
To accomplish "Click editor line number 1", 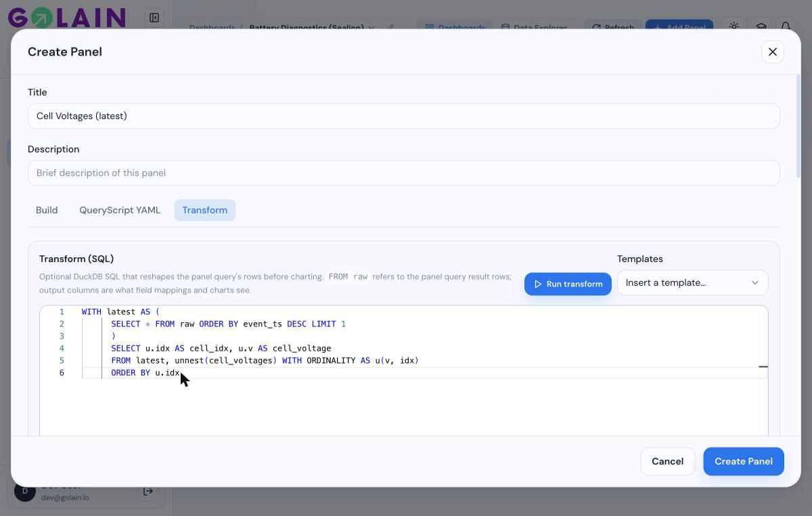I will coord(62,311).
